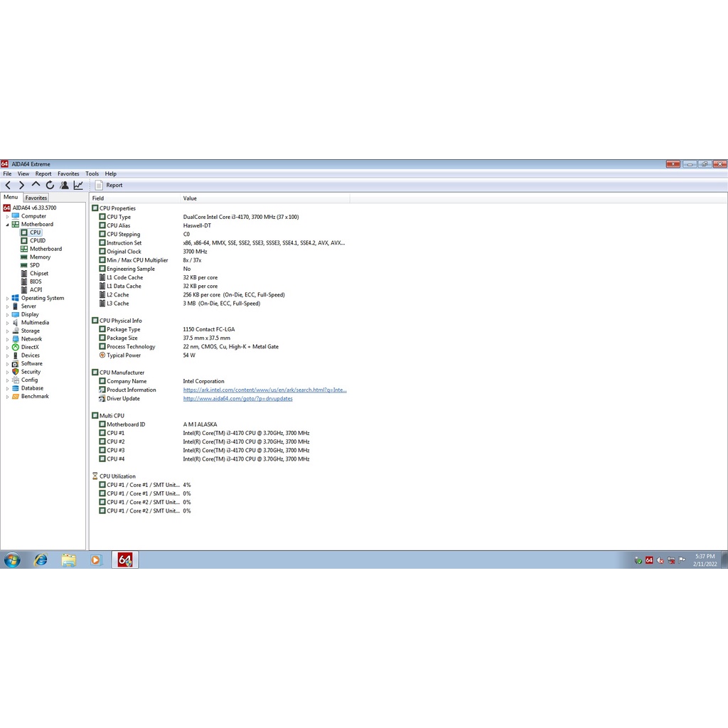Expand the Computer tree node
The height and width of the screenshot is (728, 728).
pos(8,216)
